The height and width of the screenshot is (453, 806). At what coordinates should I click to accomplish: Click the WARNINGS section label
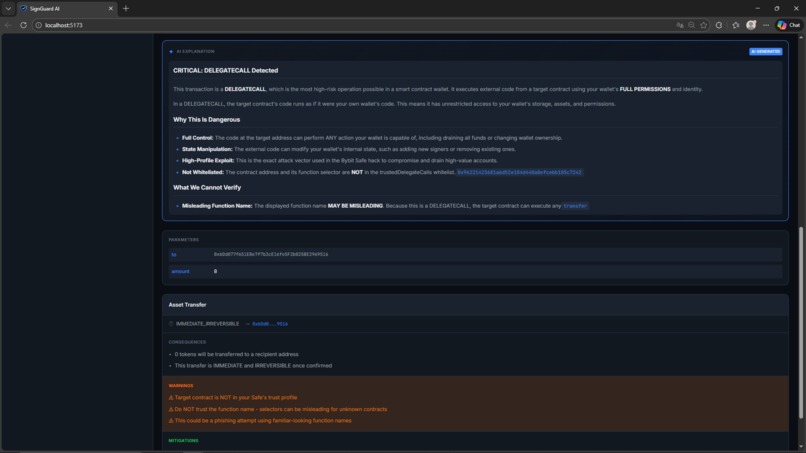(x=181, y=386)
